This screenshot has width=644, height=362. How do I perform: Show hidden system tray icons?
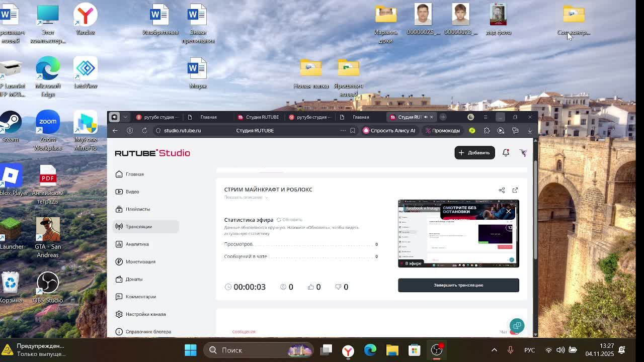tap(494, 350)
